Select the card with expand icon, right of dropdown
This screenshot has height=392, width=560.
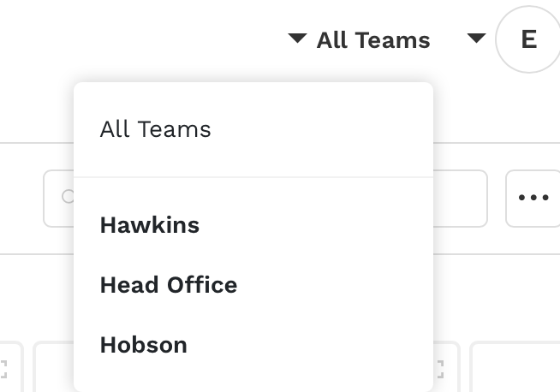click(446, 366)
